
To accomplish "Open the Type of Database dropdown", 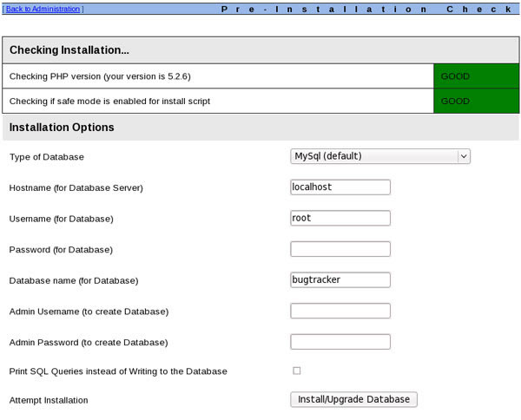I will coord(380,156).
